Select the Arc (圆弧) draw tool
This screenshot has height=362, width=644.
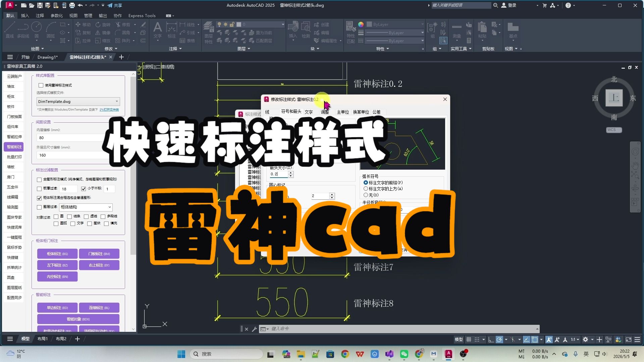51,29
